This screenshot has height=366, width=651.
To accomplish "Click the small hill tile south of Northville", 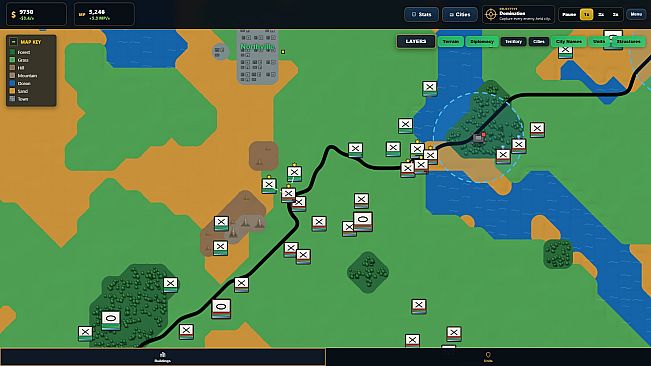I will [264, 156].
